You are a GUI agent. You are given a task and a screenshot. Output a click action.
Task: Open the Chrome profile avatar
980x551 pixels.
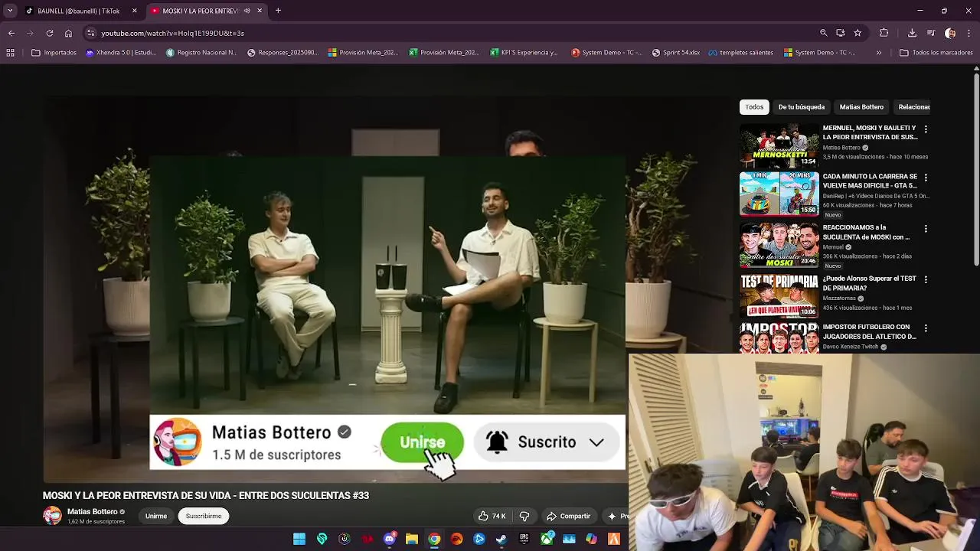point(950,33)
